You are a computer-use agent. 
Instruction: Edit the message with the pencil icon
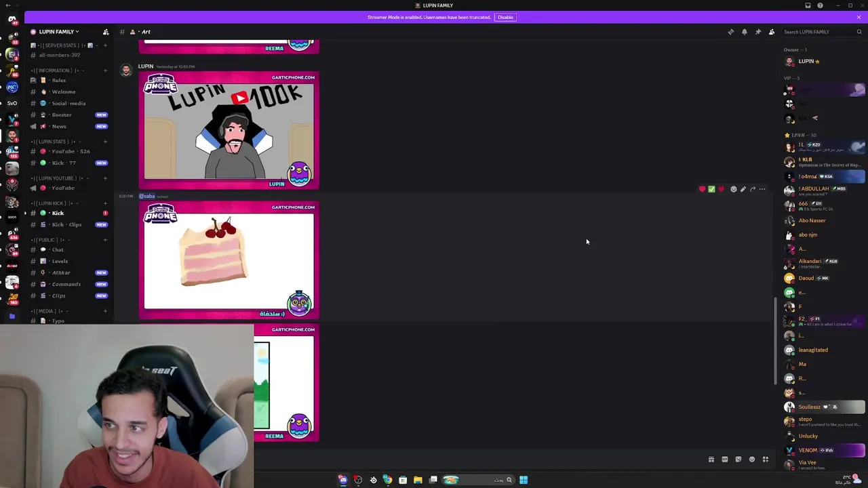(x=743, y=189)
